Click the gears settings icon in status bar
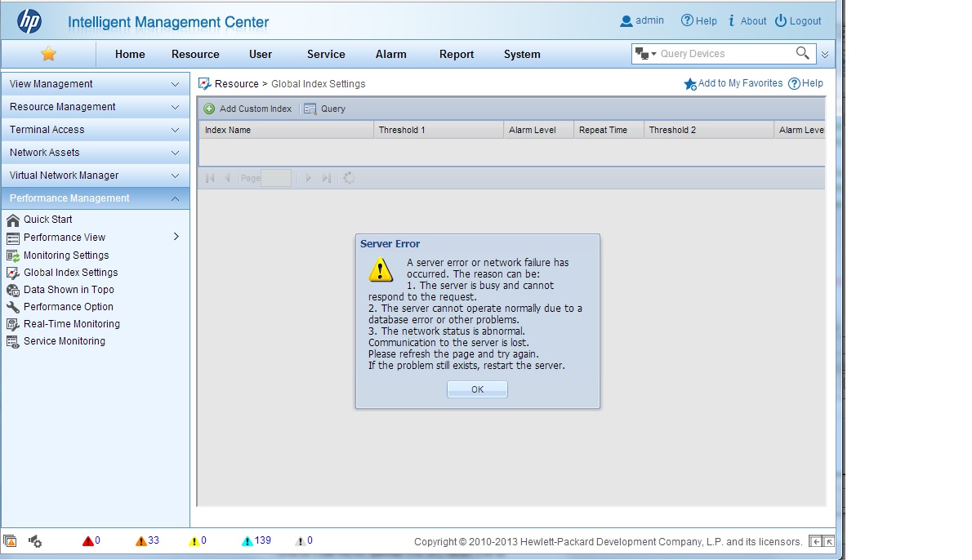 (35, 541)
